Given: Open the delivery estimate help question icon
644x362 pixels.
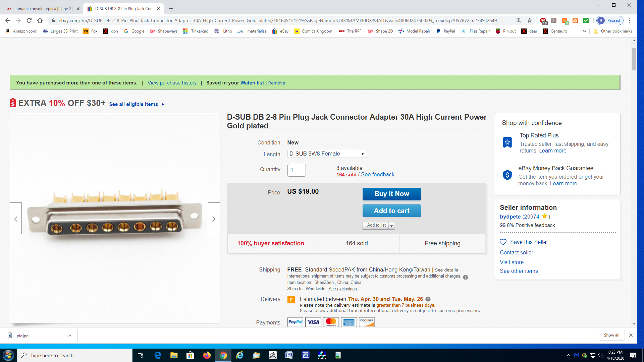Looking at the screenshot, I should pos(428,299).
